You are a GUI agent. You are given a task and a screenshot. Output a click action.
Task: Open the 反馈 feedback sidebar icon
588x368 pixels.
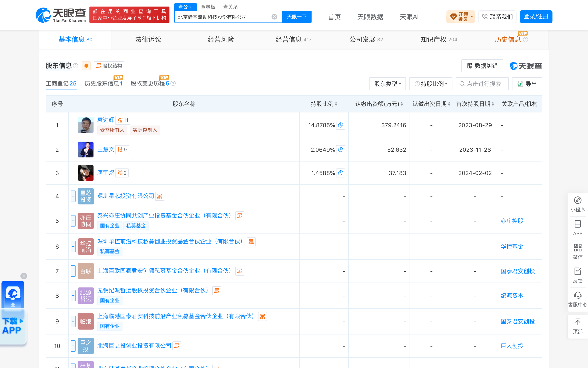(x=578, y=275)
